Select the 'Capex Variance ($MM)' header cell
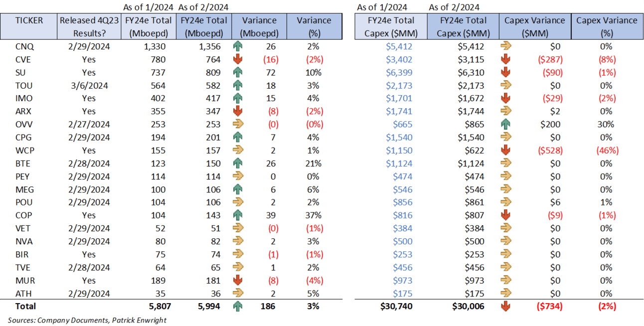Image resolution: width=644 pixels, height=326 pixels. pos(535,26)
